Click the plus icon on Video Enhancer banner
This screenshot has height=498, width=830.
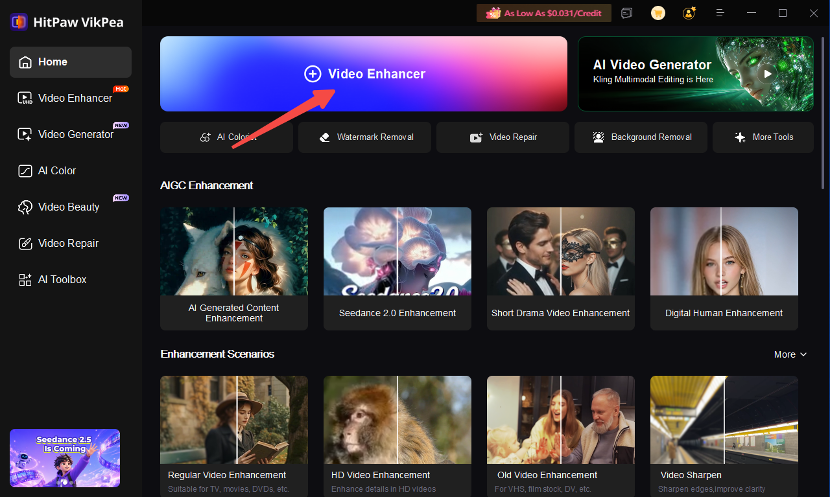tap(312, 74)
